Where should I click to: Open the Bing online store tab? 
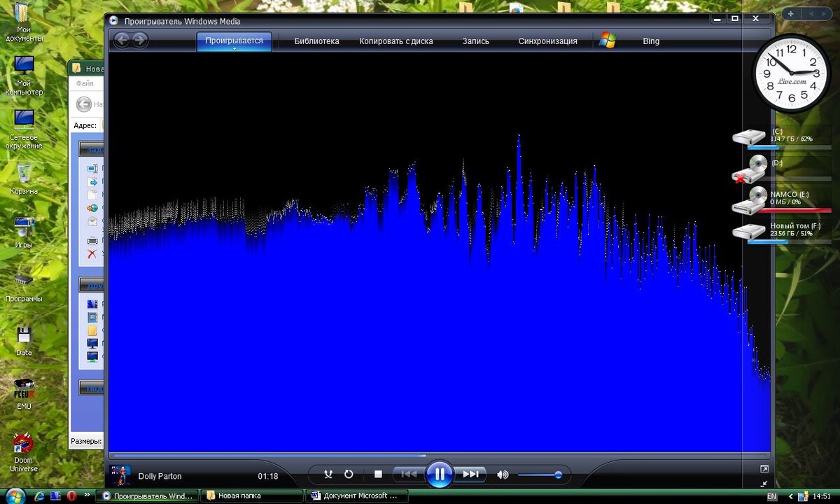click(651, 41)
